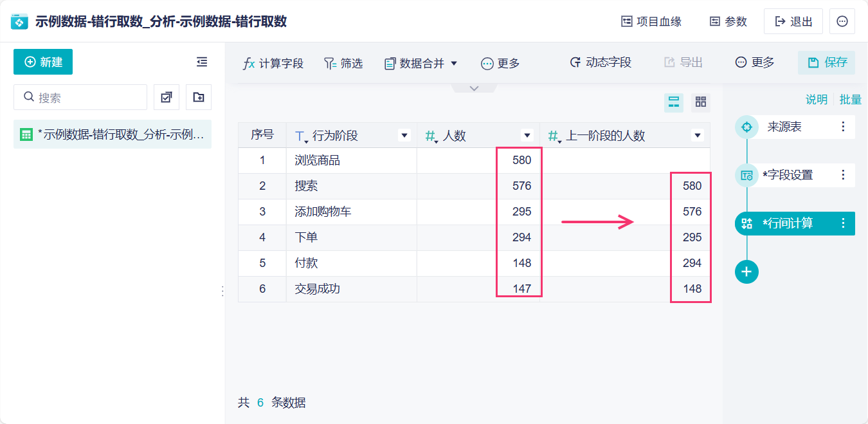
Task: Click the batch select checklist icon
Action: point(167,97)
